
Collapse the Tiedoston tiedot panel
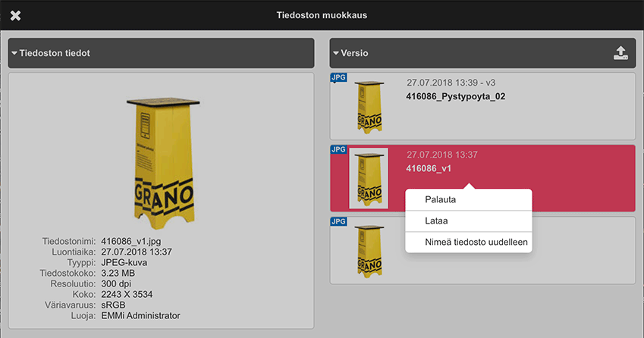click(x=14, y=53)
